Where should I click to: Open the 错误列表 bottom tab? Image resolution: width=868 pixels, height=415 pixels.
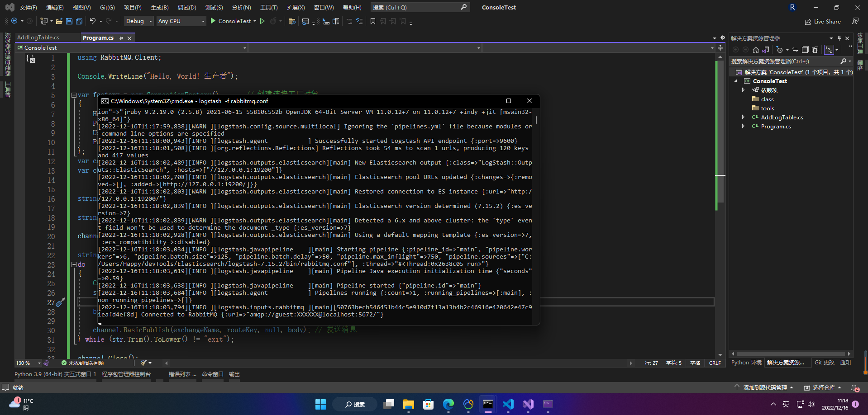[x=182, y=374]
